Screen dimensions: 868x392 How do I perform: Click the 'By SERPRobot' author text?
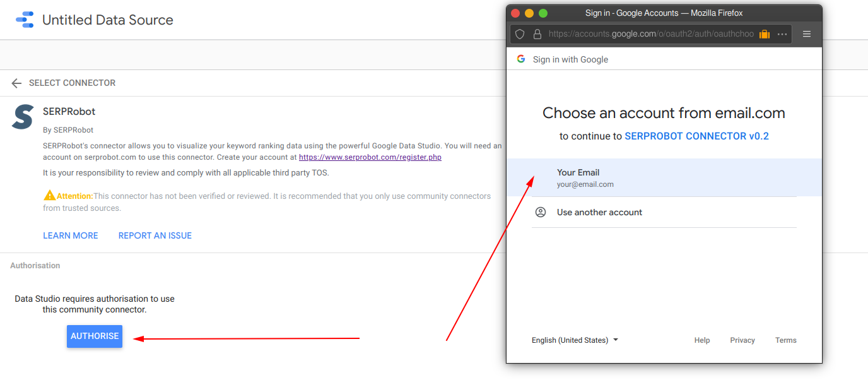(x=68, y=130)
